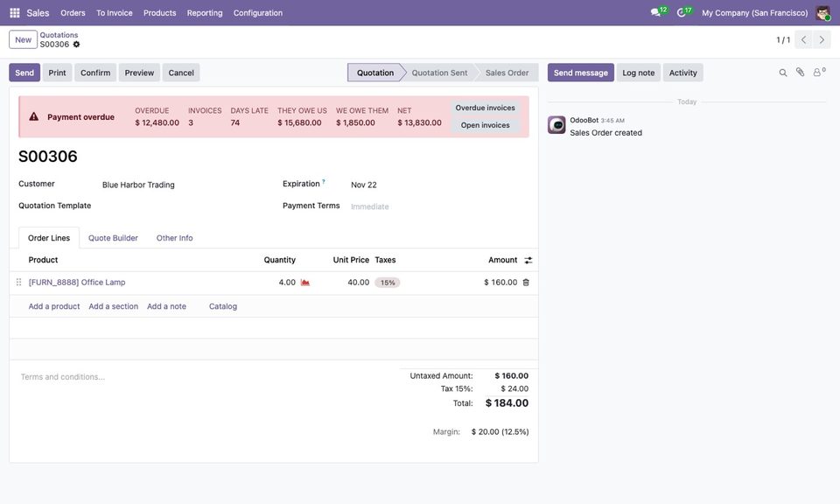The width and height of the screenshot is (840, 504).
Task: Click the Overdue invoices button
Action: click(x=486, y=108)
